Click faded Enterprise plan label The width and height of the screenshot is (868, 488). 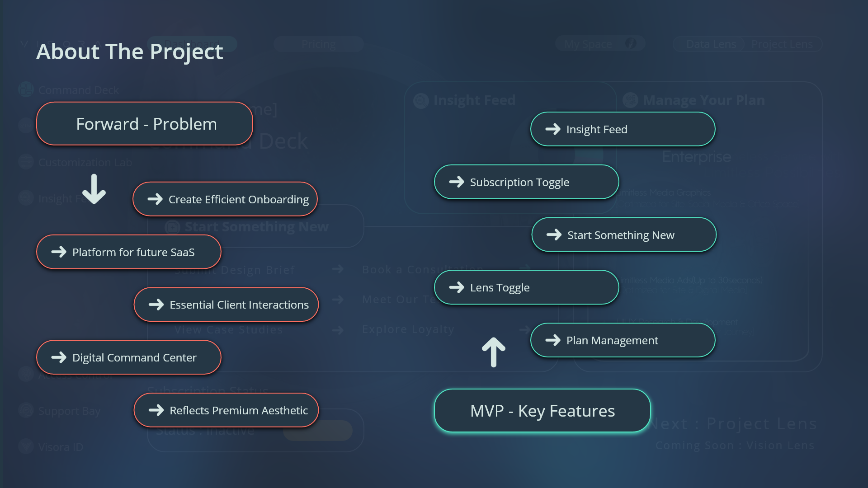tap(696, 157)
